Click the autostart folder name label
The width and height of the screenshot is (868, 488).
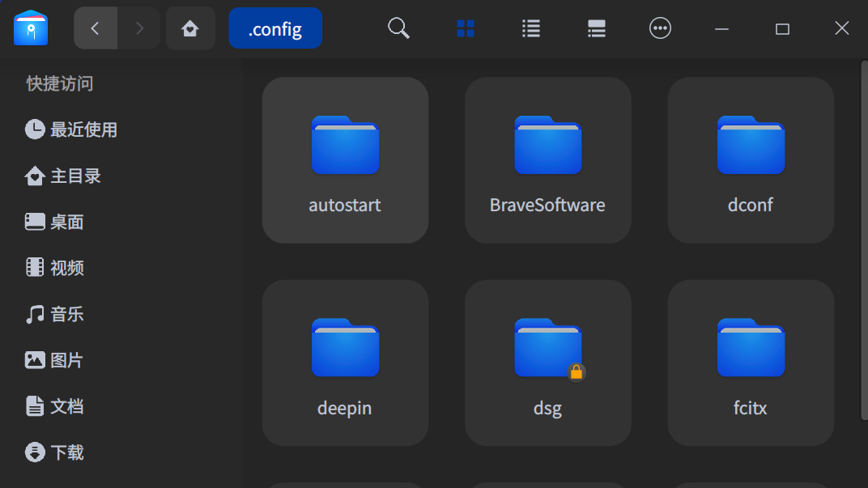tap(345, 206)
